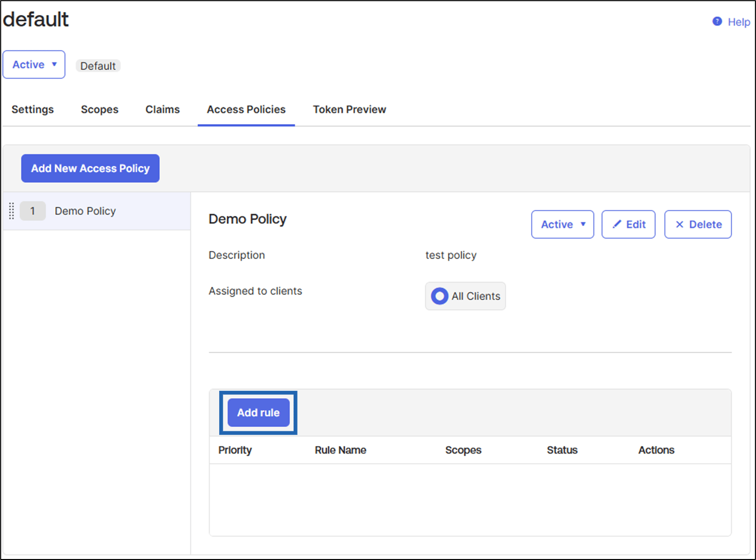Click the Demo Policy heading
The image size is (756, 560).
tap(247, 219)
